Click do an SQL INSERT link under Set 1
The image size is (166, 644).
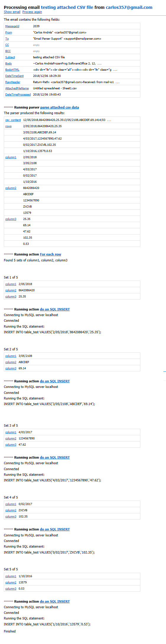tap(55, 309)
